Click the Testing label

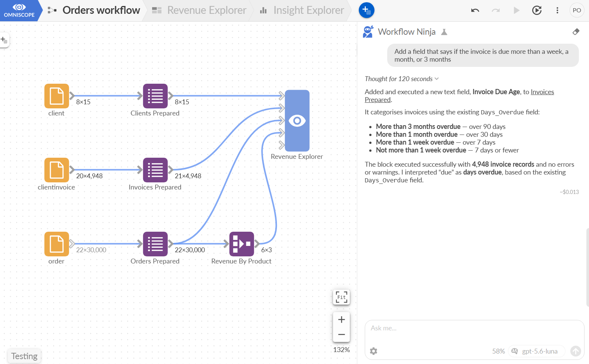pyautogui.click(x=24, y=356)
